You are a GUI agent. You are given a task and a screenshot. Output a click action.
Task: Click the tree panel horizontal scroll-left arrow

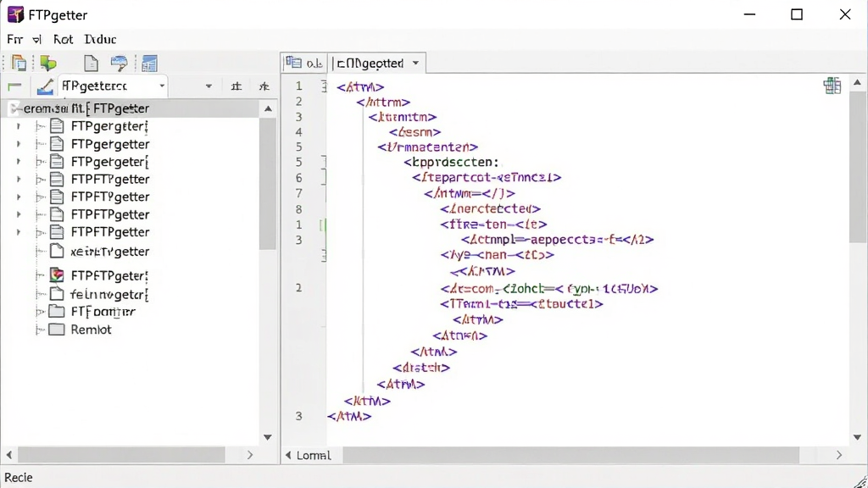tap(9, 455)
